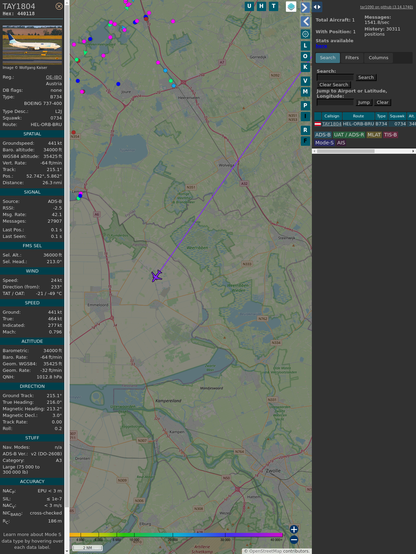
Task: Open the aircraft photo thumbnail
Action: coord(32,45)
